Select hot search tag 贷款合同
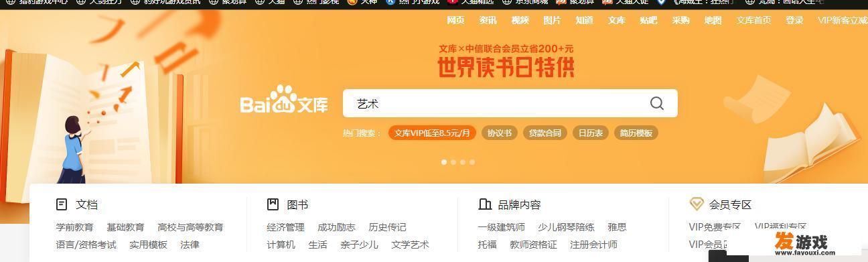 [x=545, y=133]
